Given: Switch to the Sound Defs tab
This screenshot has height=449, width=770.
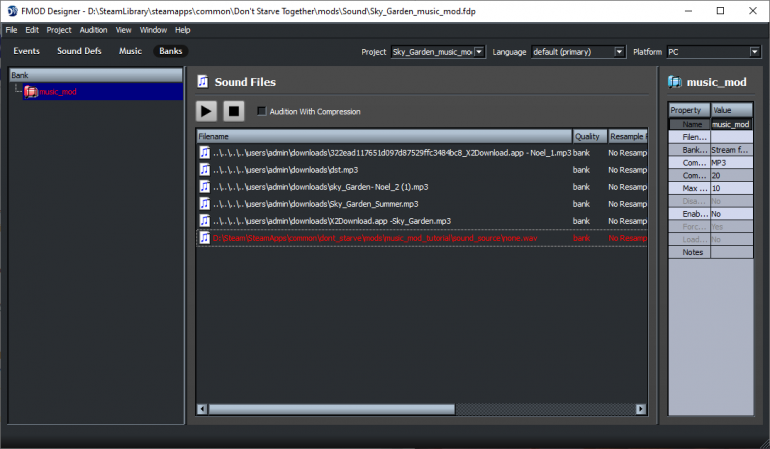Looking at the screenshot, I should point(79,51).
